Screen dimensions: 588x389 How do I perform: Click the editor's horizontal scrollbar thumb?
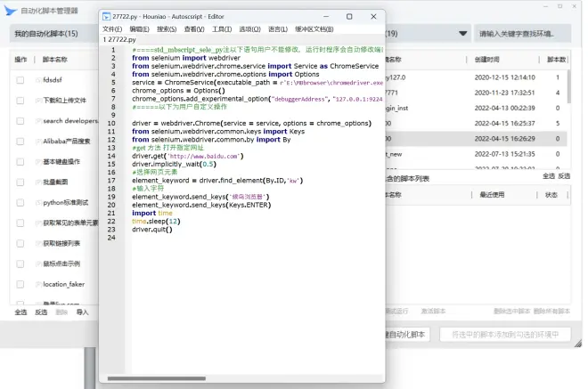tap(157, 378)
